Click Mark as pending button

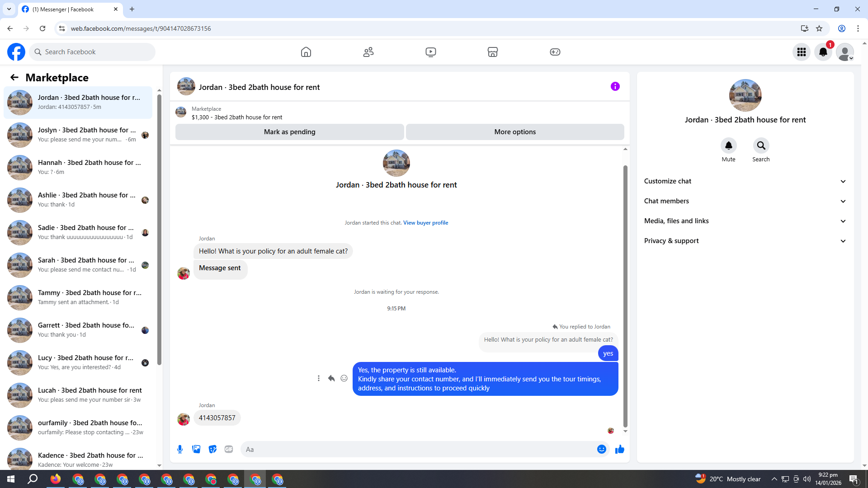tap(289, 132)
